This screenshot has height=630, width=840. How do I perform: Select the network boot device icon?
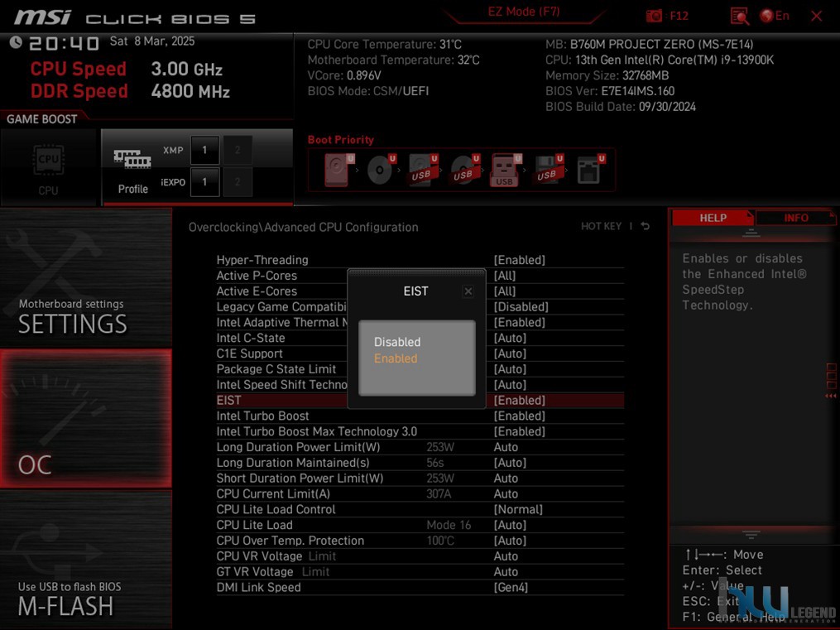[x=590, y=170]
